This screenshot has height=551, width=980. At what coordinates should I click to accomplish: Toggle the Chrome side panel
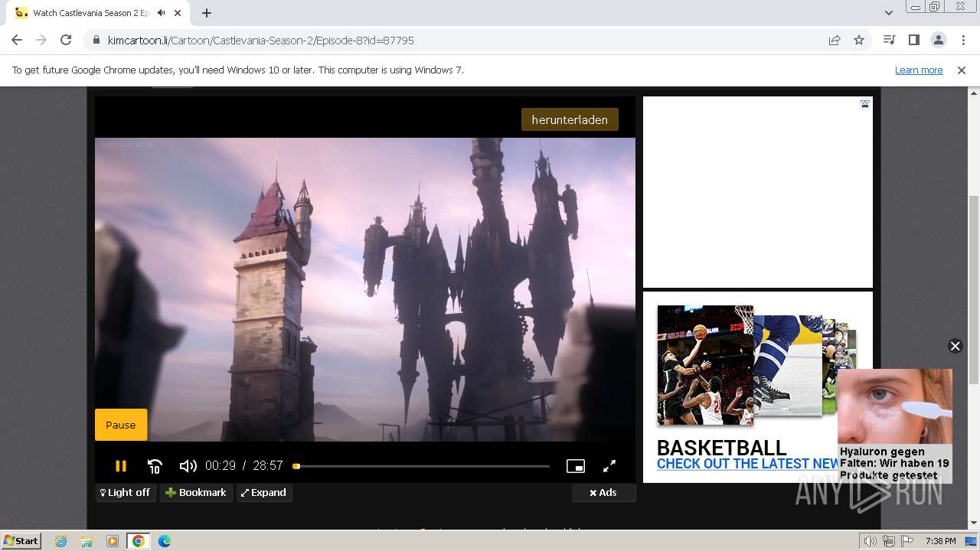coord(913,40)
